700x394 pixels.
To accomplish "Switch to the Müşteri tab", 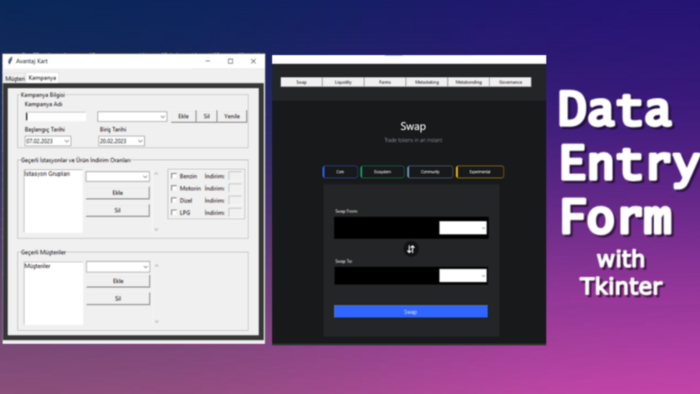I will pos(15,79).
